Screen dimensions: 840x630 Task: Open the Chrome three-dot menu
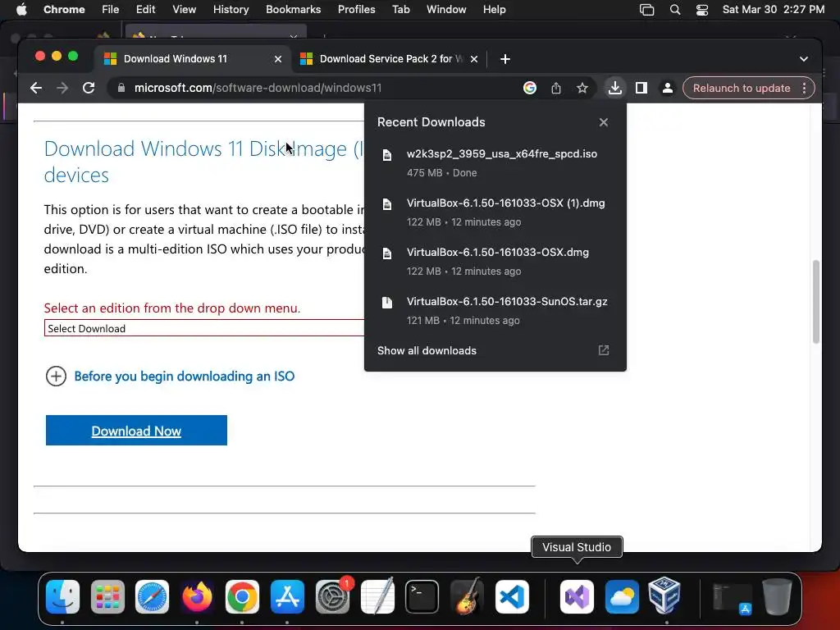(804, 88)
